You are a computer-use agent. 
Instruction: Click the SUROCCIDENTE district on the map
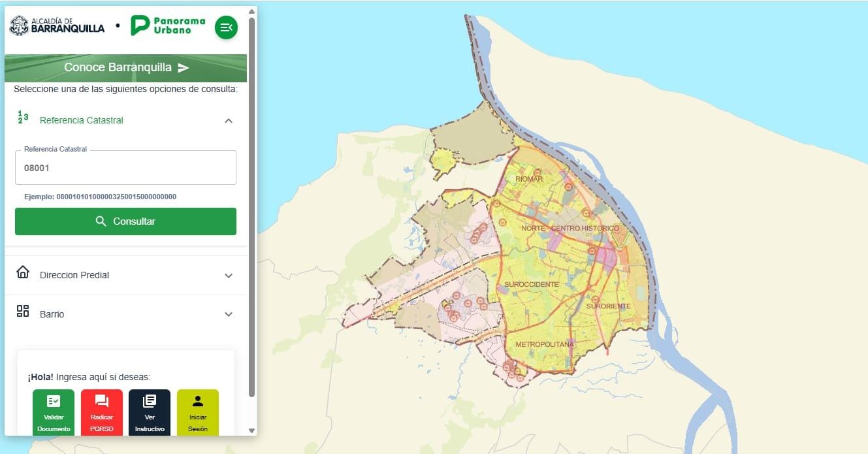point(531,285)
